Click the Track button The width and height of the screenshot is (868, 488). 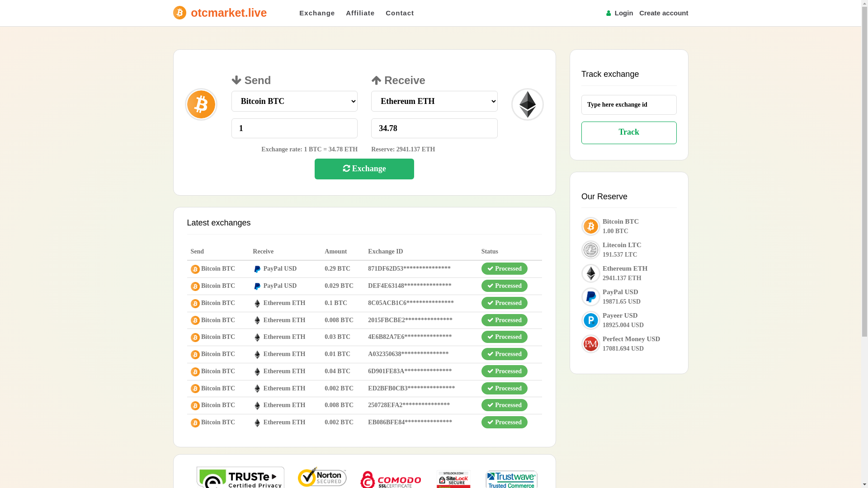[x=629, y=133]
